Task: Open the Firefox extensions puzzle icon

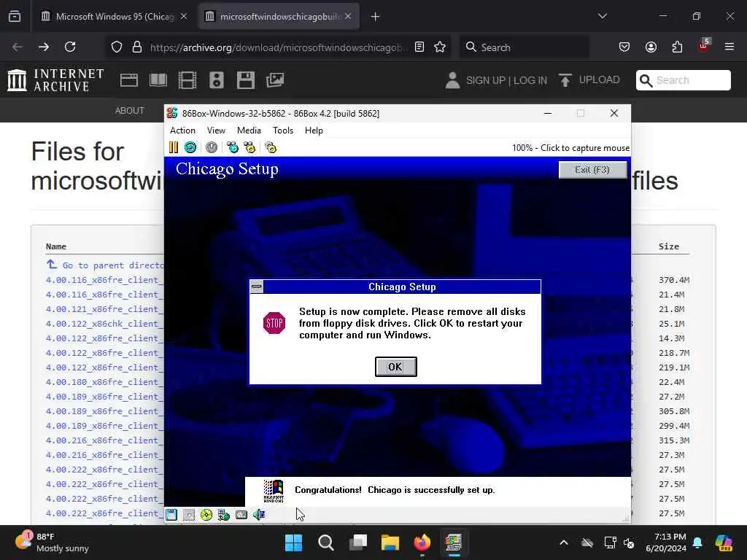Action: point(677,47)
